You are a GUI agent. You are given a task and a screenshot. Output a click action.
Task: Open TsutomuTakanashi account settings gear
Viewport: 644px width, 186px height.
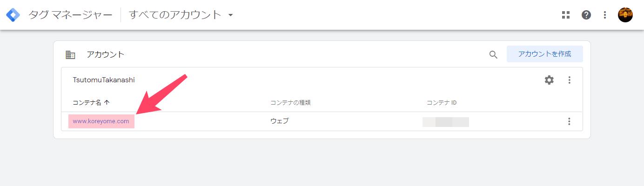pyautogui.click(x=550, y=80)
